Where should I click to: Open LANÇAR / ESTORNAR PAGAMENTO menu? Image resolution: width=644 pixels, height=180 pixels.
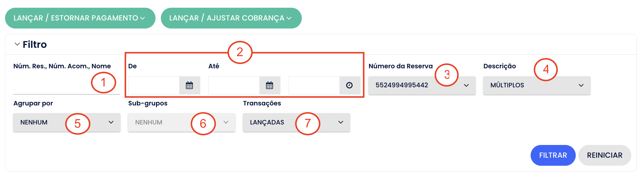pyautogui.click(x=80, y=18)
